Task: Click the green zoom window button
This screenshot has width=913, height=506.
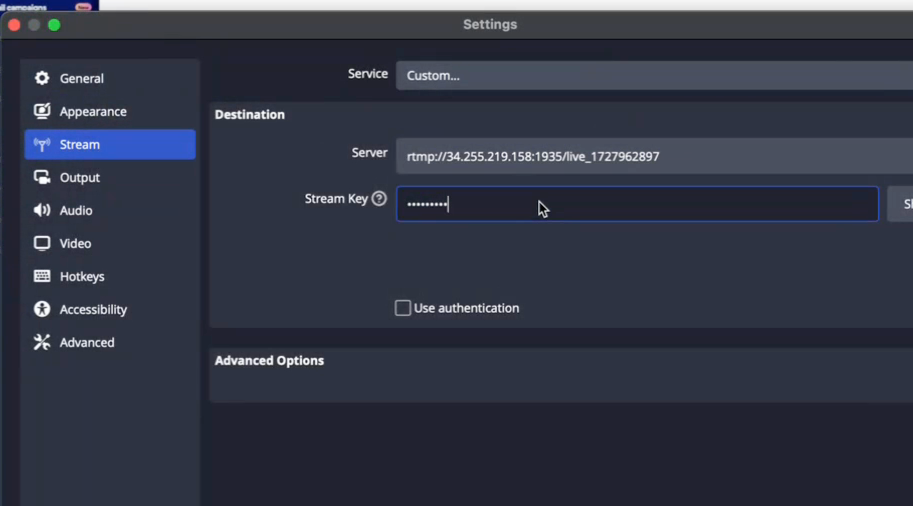Action: [x=54, y=25]
